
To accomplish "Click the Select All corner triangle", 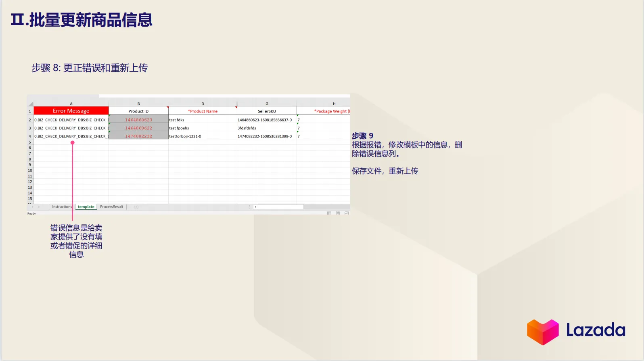I will 31,104.
